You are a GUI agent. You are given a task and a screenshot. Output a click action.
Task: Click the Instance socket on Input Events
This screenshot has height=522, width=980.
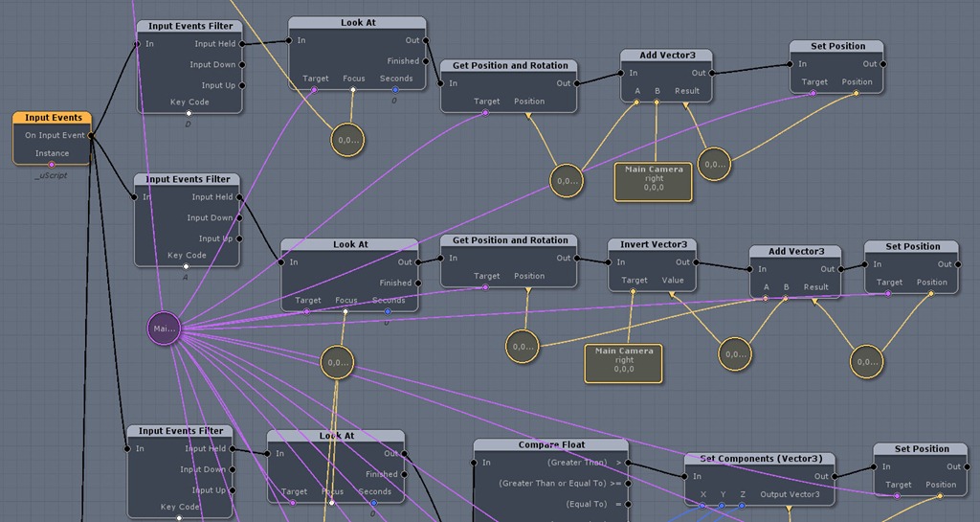coord(52,164)
